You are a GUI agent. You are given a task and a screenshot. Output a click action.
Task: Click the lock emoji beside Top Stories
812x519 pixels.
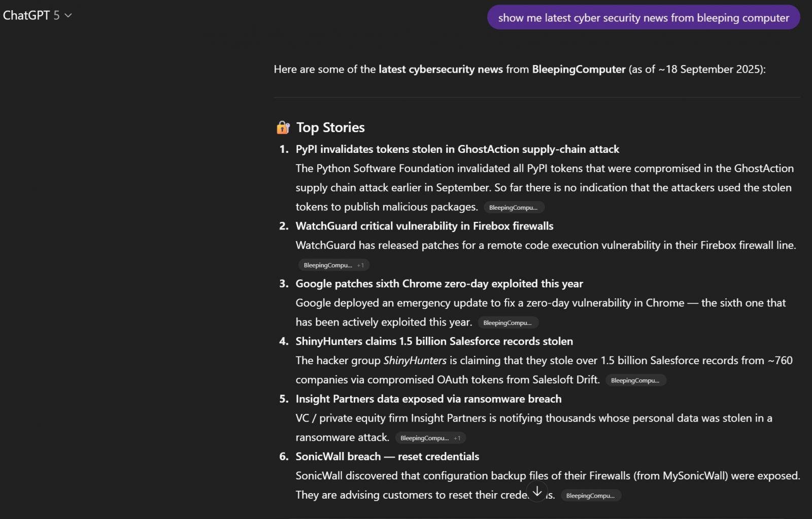283,127
